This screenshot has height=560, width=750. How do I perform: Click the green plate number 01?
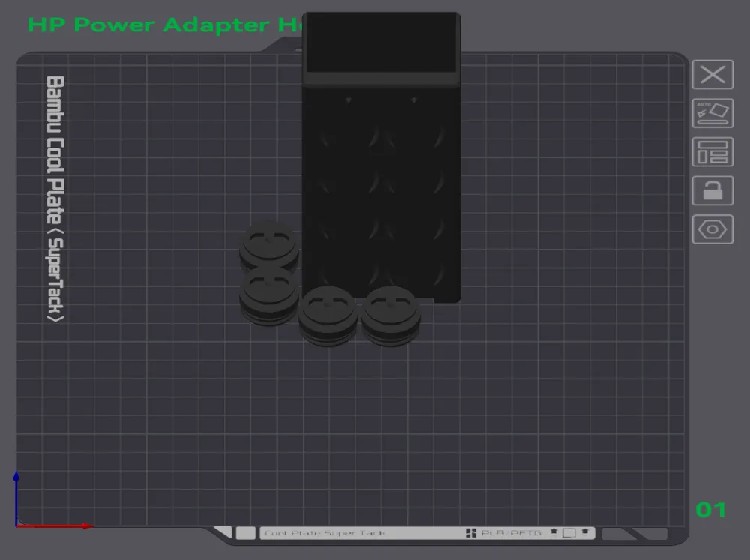[711, 510]
